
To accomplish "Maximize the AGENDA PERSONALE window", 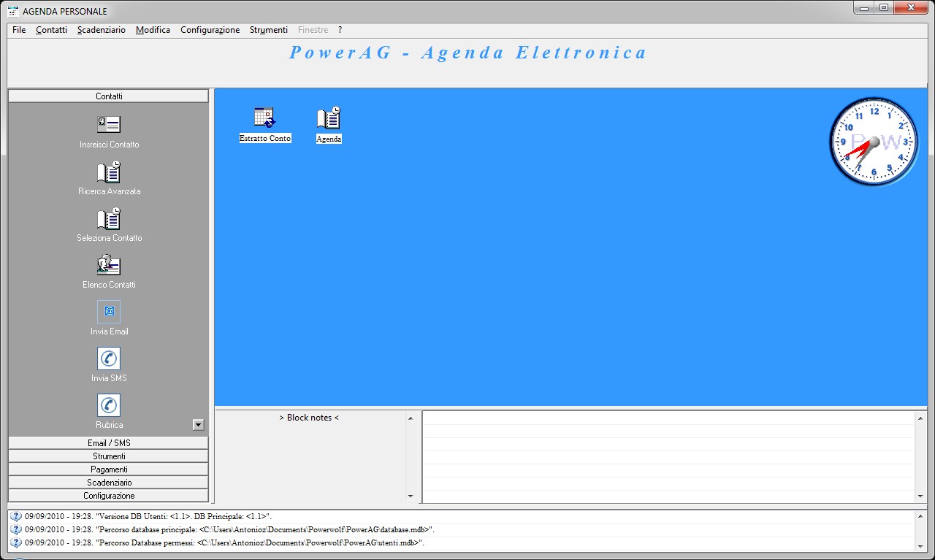I will [x=883, y=7].
